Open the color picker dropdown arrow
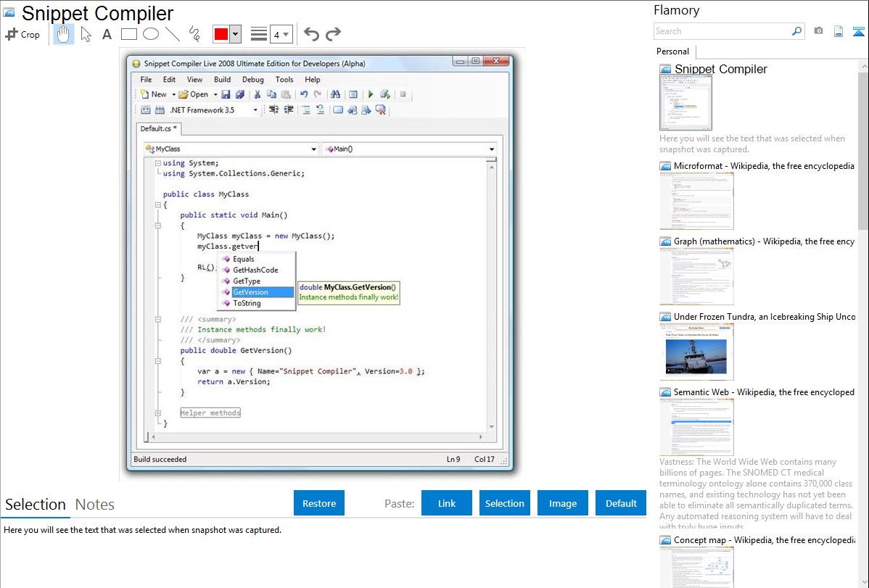This screenshot has height=588, width=869. pyautogui.click(x=236, y=34)
